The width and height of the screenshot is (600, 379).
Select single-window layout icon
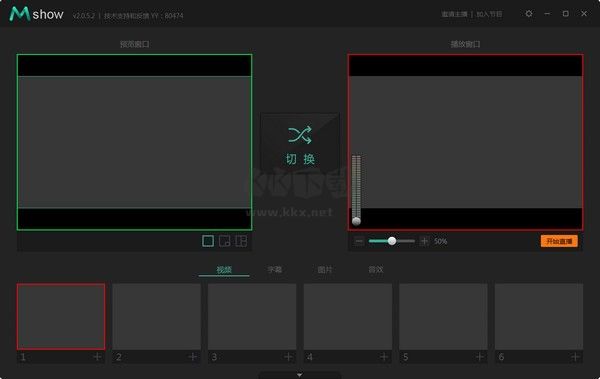[x=208, y=241]
